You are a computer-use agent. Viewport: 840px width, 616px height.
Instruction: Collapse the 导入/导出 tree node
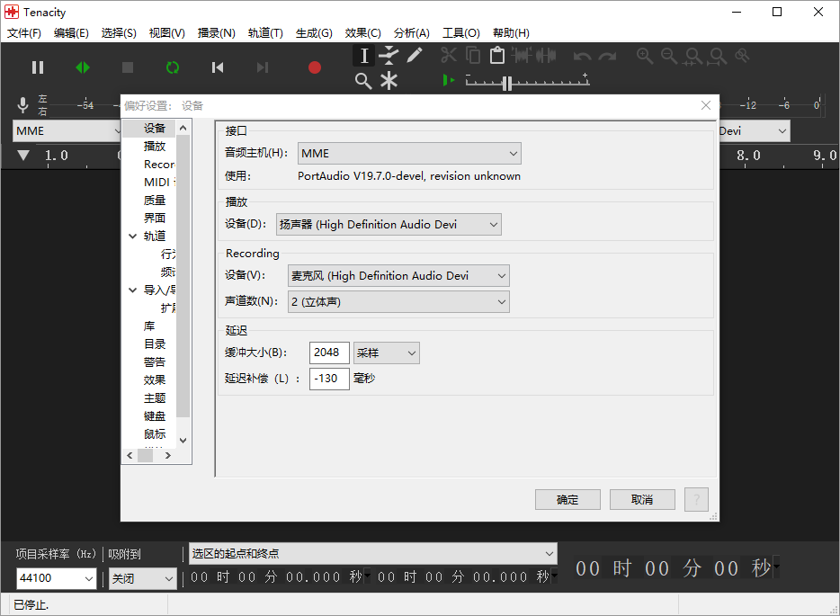pyautogui.click(x=132, y=290)
